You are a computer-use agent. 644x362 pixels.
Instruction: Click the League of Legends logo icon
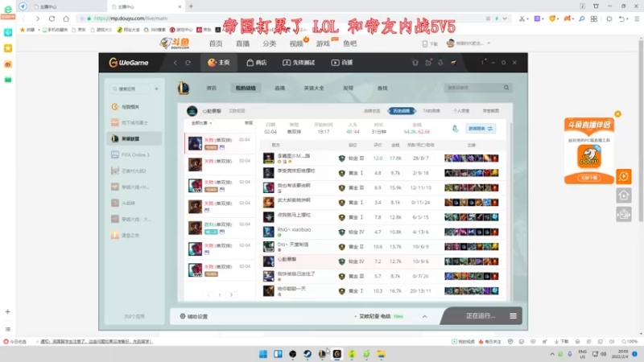click(x=184, y=88)
